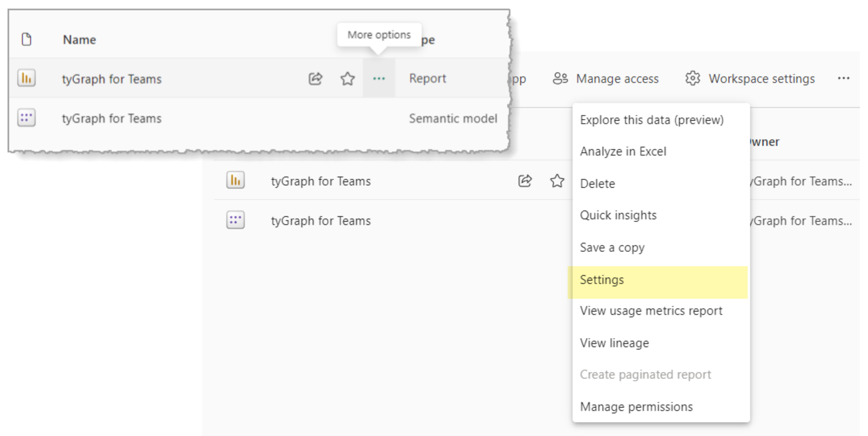Viewport: 868px width, 436px height.
Task: Open tyGraph for Teams model in main list
Action: [x=321, y=221]
